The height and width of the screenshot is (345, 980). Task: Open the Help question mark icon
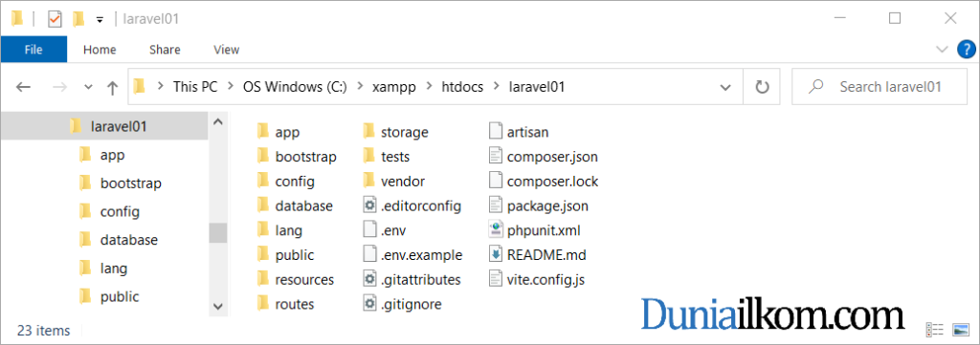(x=967, y=50)
